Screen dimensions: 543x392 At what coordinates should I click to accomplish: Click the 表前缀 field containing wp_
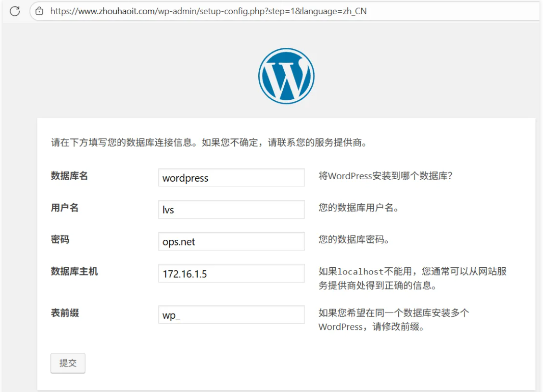(231, 315)
